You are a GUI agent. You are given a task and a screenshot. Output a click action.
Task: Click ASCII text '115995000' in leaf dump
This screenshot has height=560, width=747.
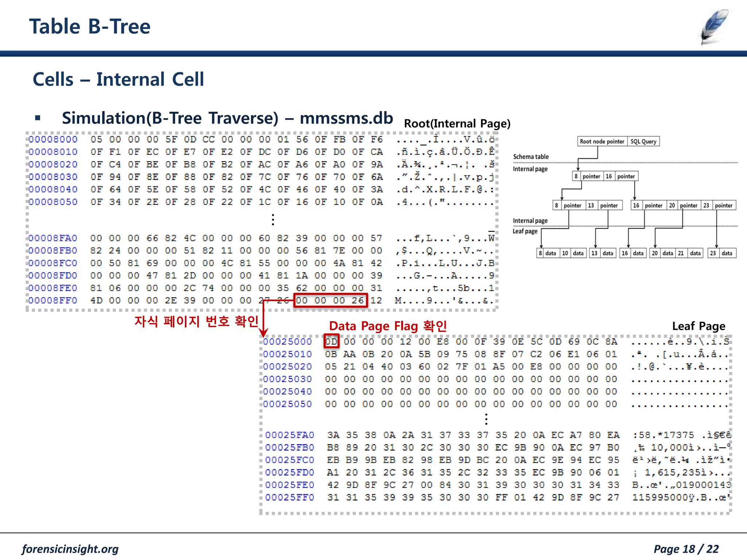click(x=660, y=497)
